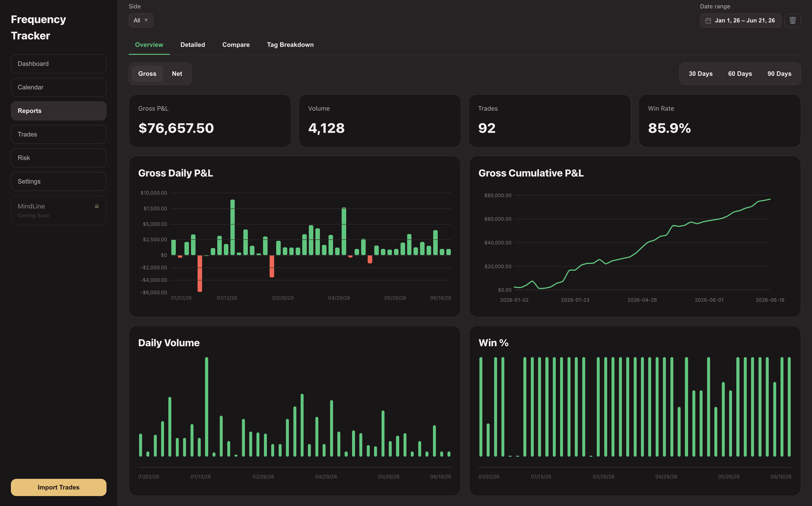Open the Detailed tab

[193, 45]
